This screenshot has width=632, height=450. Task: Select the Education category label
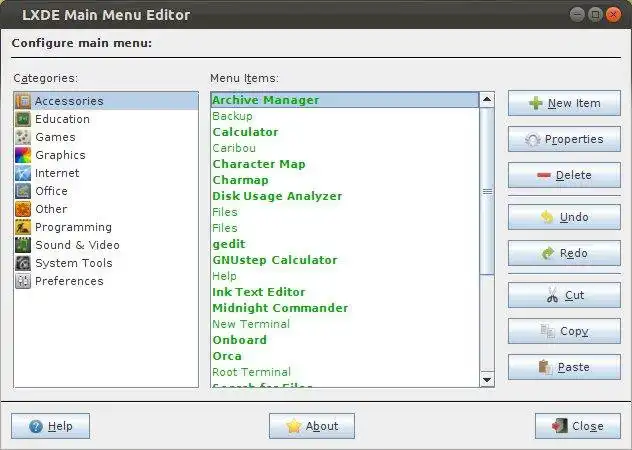pyautogui.click(x=62, y=119)
